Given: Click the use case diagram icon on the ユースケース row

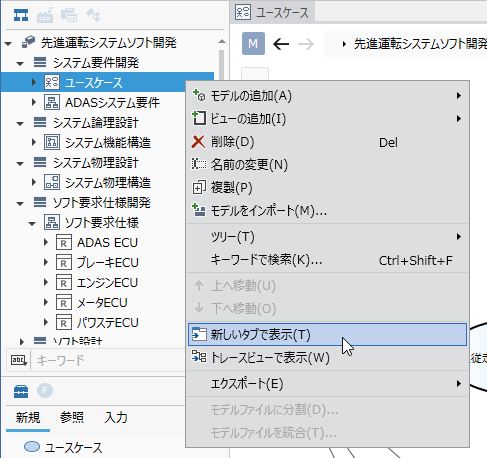Looking at the screenshot, I should click(52, 82).
